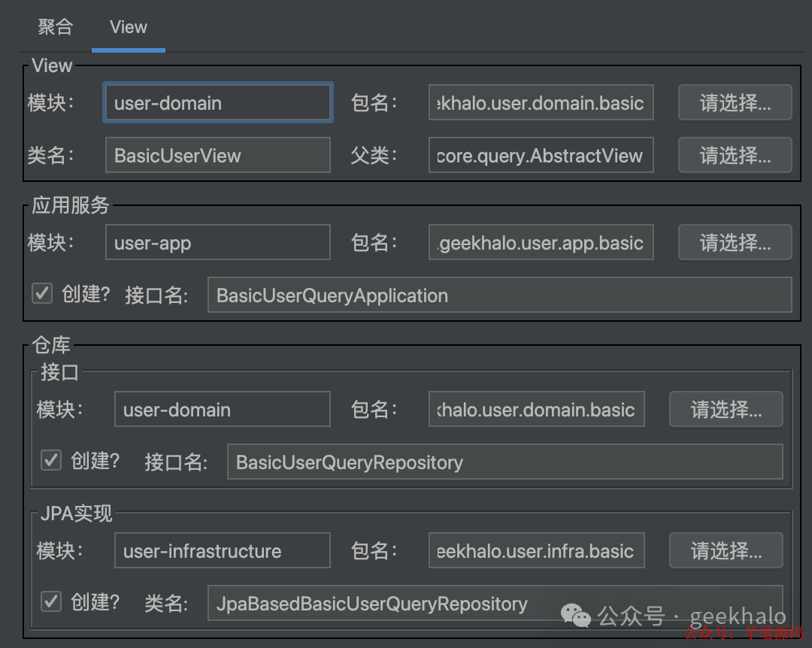Screen dimensions: 812x648
Task: Click the 包名 field geekhalo.user.app.basic
Action: 541,242
